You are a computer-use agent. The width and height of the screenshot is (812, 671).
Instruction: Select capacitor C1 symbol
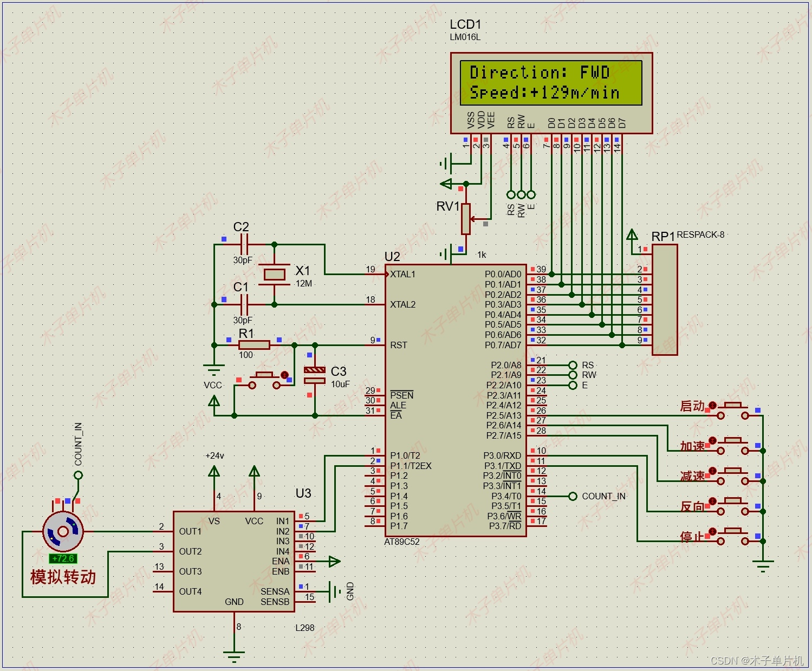(x=244, y=304)
